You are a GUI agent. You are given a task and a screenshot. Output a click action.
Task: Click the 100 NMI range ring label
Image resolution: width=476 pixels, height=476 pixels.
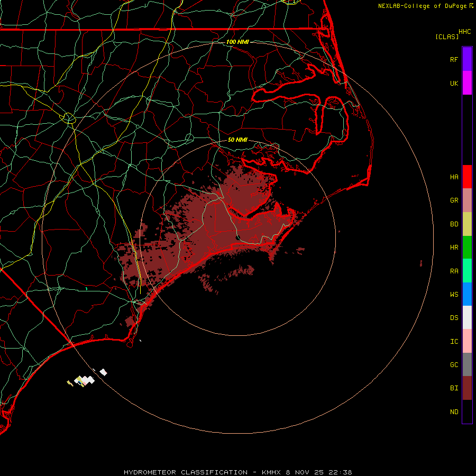click(237, 42)
